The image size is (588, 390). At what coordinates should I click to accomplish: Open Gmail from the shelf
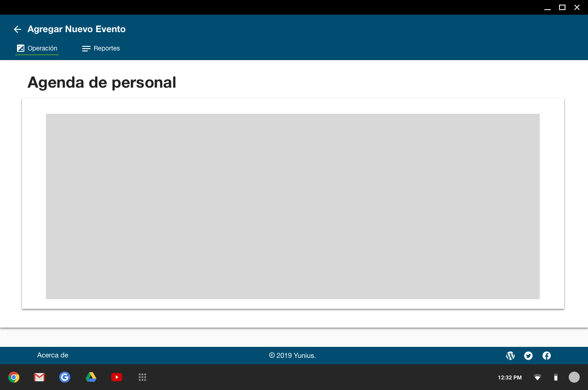pyautogui.click(x=40, y=377)
